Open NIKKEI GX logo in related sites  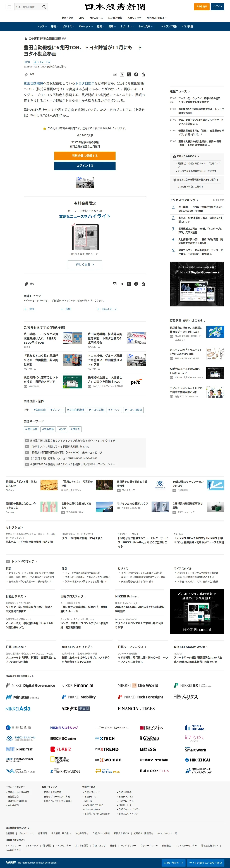[193, 685]
